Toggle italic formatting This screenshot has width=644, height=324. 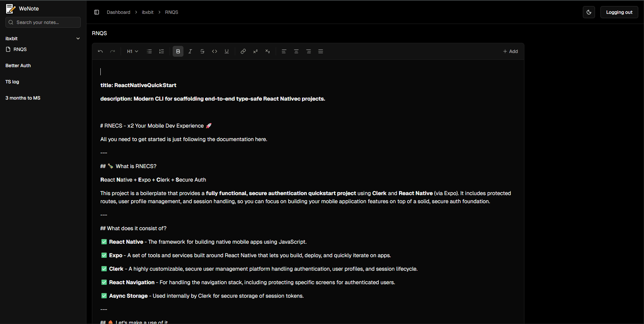click(190, 51)
